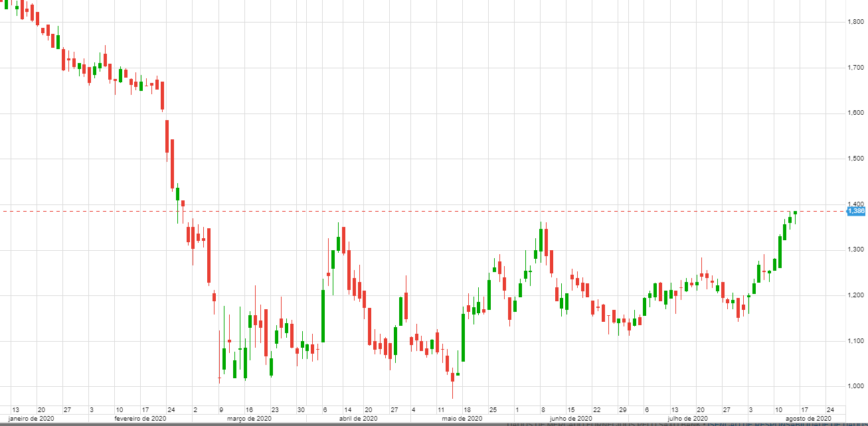
Task: Click the day label 14 in April
Action: pyautogui.click(x=348, y=409)
